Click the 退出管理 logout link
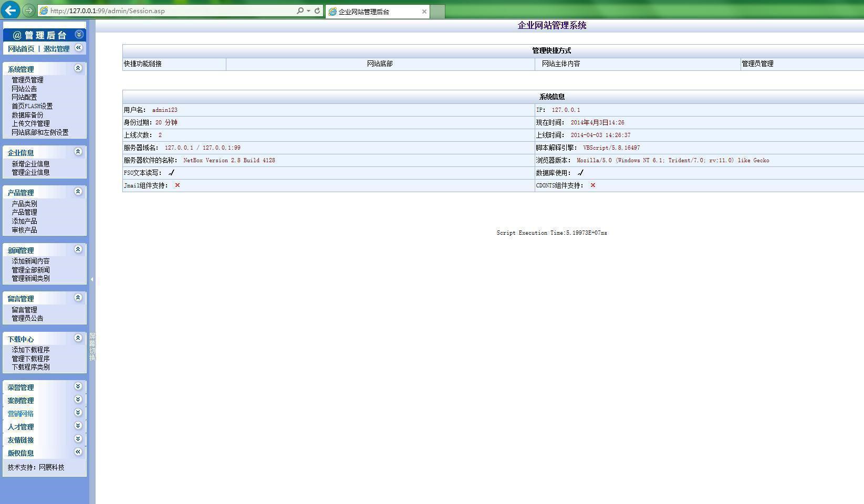Viewport: 864px width, 504px height. pyautogui.click(x=56, y=49)
